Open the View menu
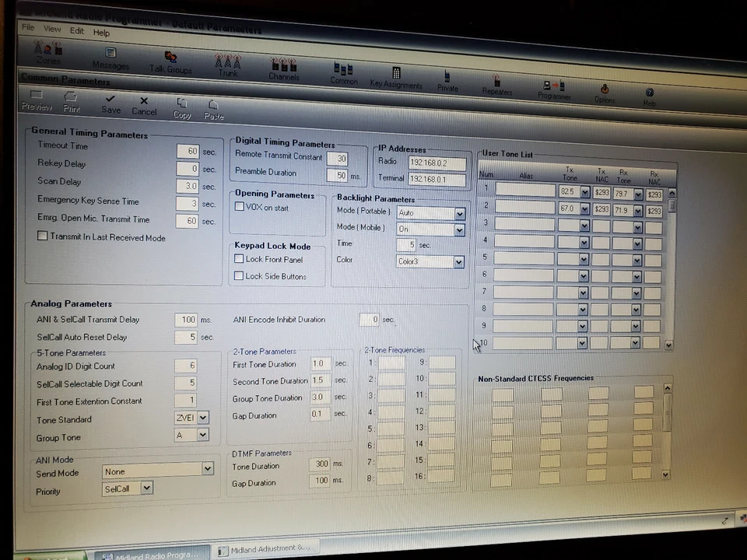This screenshot has width=747, height=560. (52, 29)
